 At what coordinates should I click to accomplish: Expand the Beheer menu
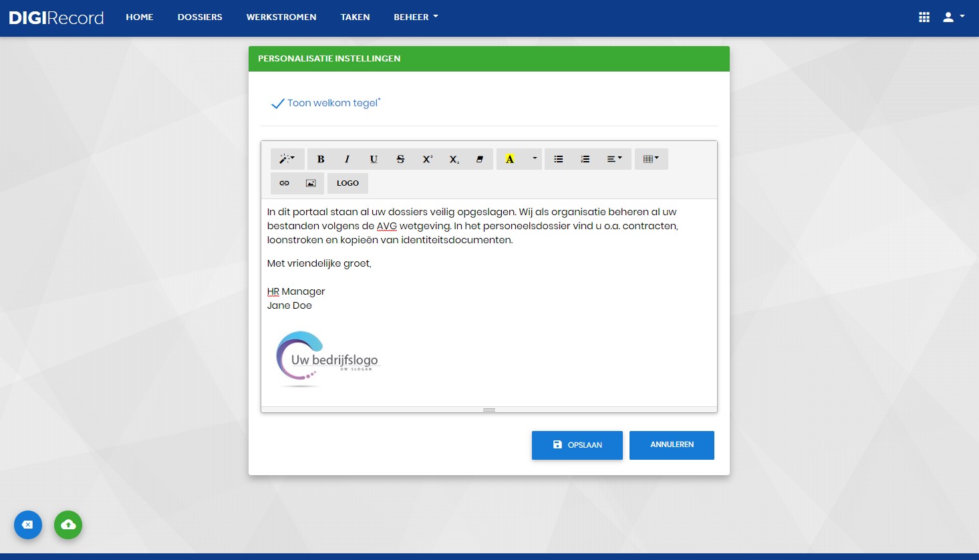coord(416,17)
